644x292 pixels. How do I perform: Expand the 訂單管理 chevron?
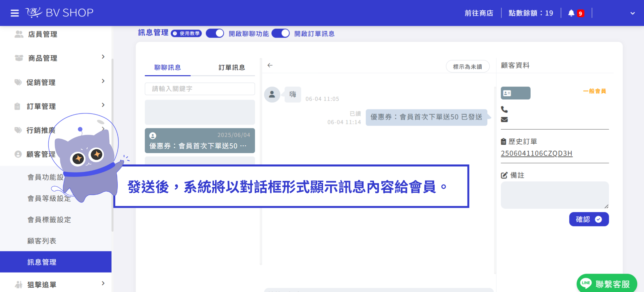(103, 105)
